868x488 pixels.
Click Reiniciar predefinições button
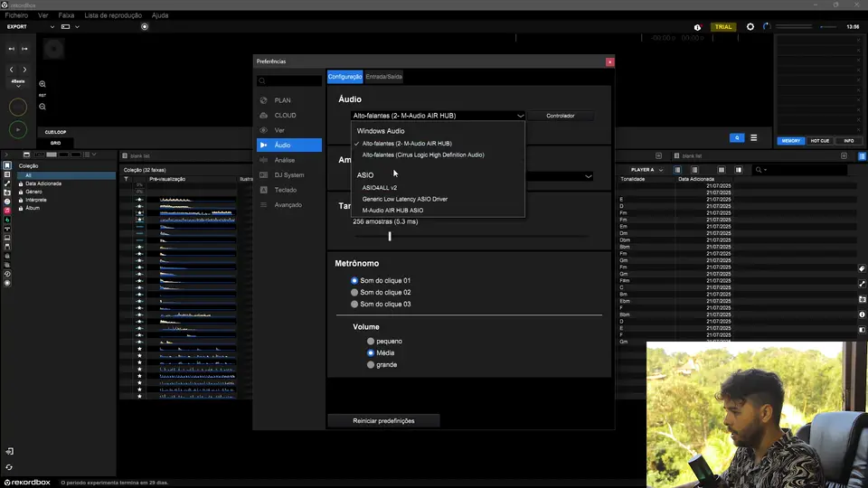coord(383,421)
